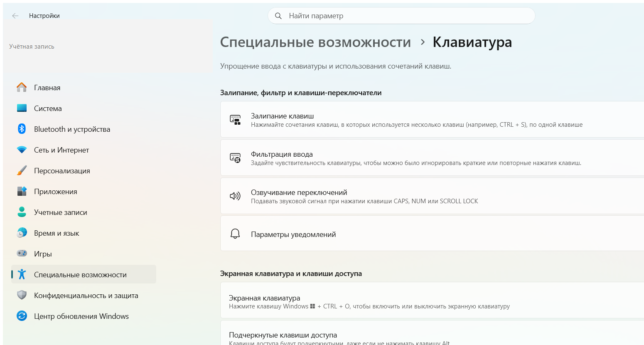The width and height of the screenshot is (644, 345).
Task: Click the Учетные записи person icon
Action: pos(22,212)
